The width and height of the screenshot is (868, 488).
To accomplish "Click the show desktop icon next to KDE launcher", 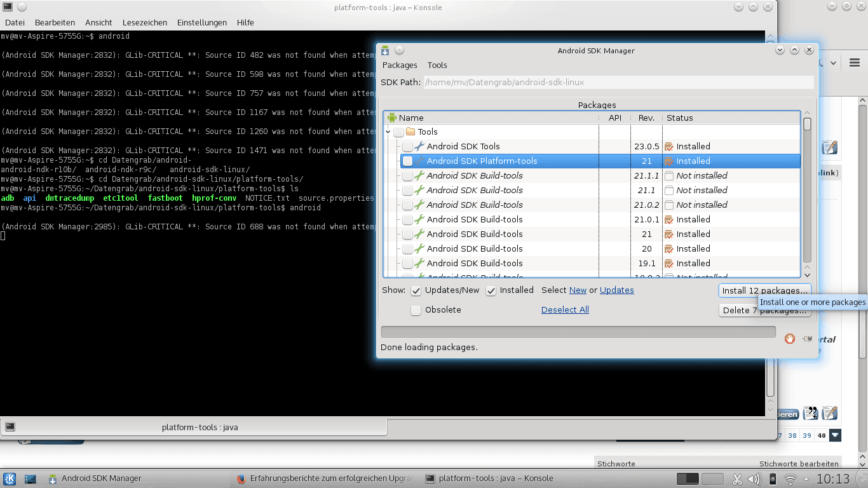I will [x=31, y=478].
